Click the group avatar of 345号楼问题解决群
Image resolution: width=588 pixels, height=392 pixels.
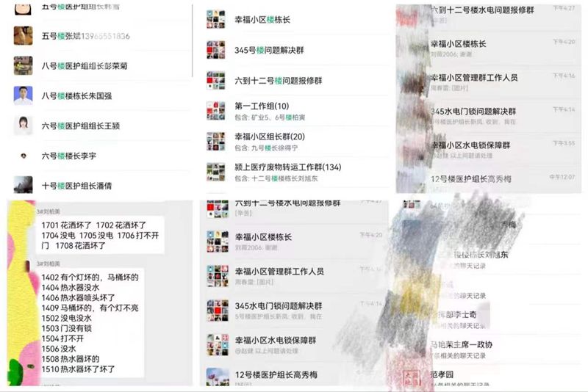(x=215, y=50)
